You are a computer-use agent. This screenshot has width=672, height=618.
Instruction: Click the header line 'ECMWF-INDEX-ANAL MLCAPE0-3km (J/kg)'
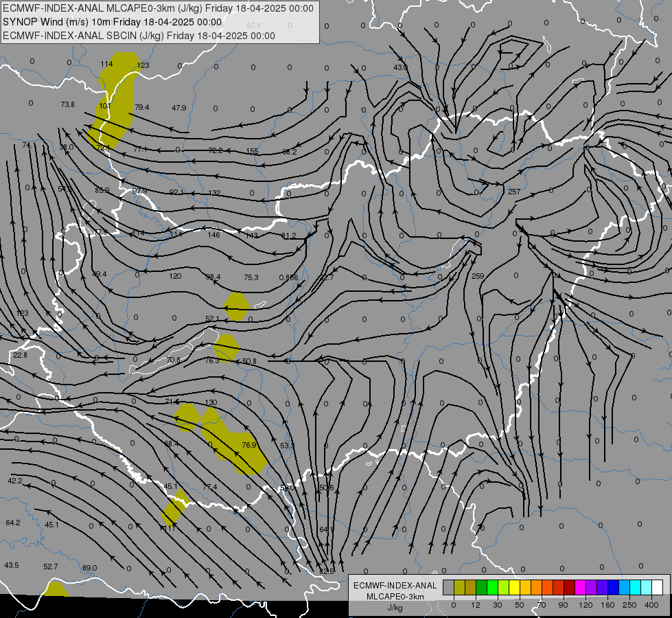click(x=158, y=8)
